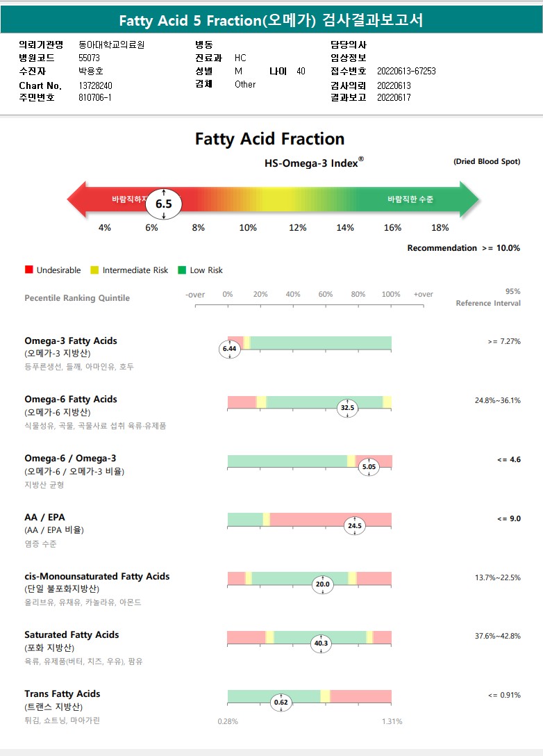Click the Chart No. value 13728240
The image size is (543, 756).
pyautogui.click(x=96, y=85)
